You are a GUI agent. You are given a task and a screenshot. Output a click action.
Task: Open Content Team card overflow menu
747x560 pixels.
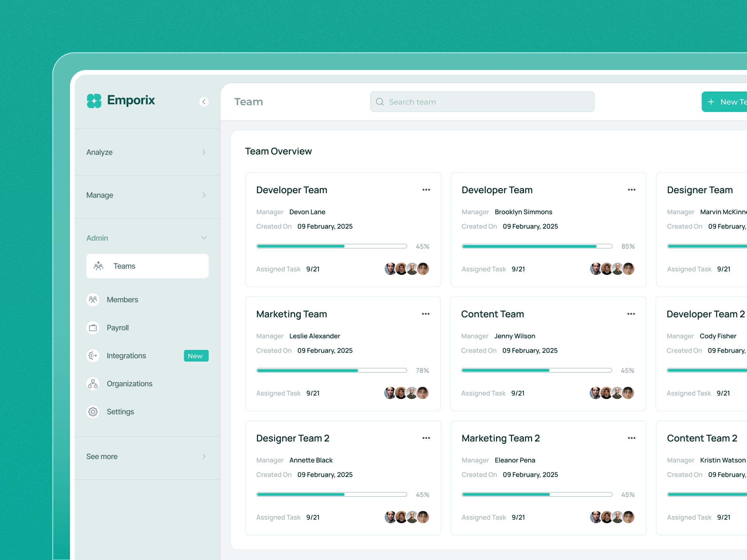pyautogui.click(x=631, y=314)
